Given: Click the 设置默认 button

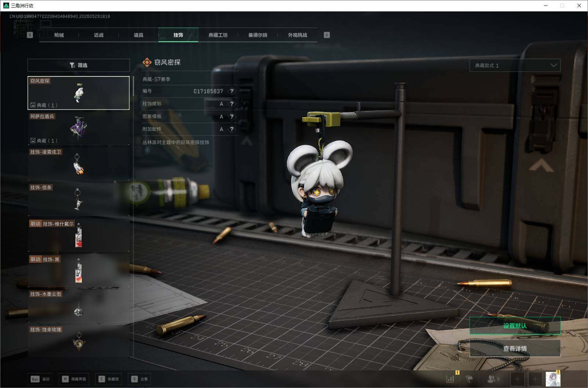Looking at the screenshot, I should click(x=515, y=326).
